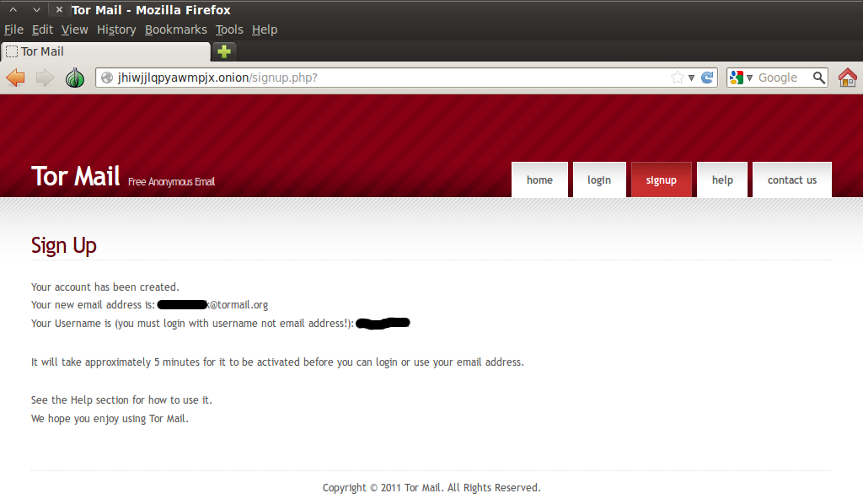Open the help navigation link
This screenshot has width=863, height=504.
tap(722, 180)
